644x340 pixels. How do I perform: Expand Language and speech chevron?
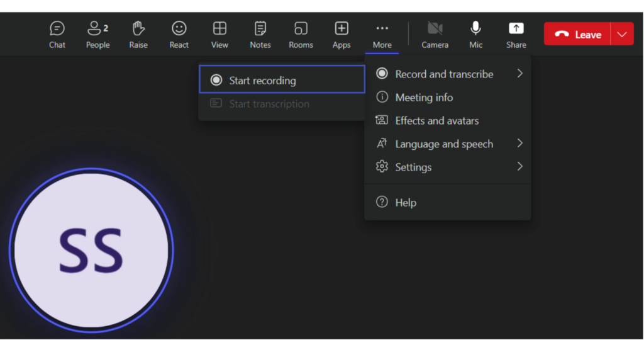(x=519, y=143)
